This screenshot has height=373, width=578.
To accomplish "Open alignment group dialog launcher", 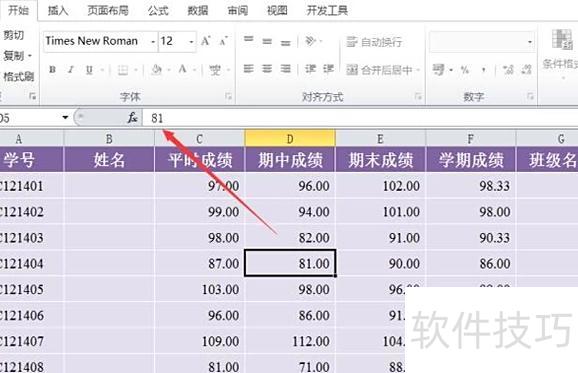I will click(418, 97).
